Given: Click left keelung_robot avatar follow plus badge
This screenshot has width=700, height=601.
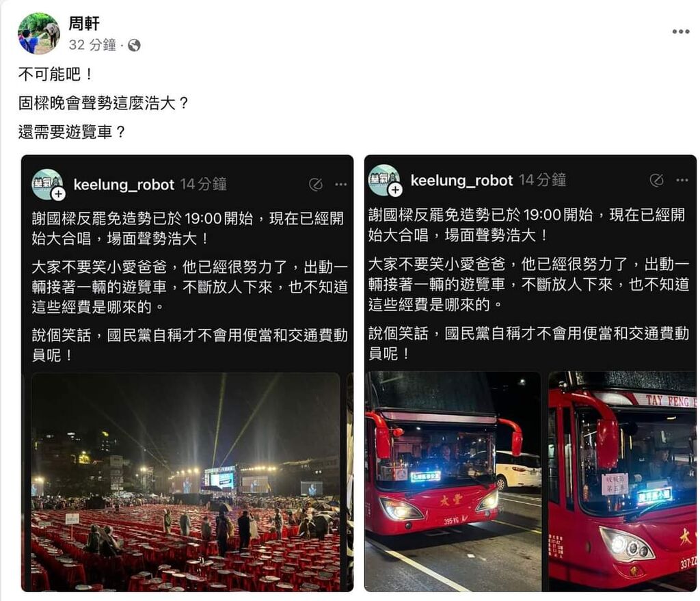Looking at the screenshot, I should [59, 193].
